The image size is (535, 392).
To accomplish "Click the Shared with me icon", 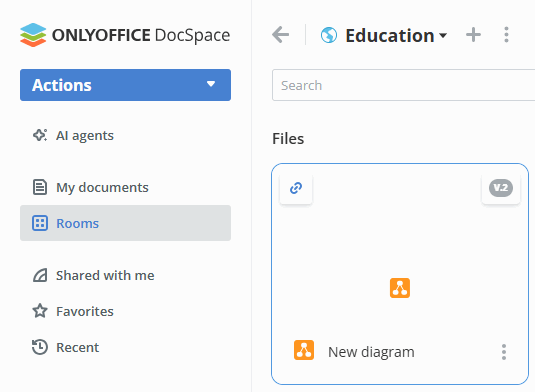I will tap(40, 275).
